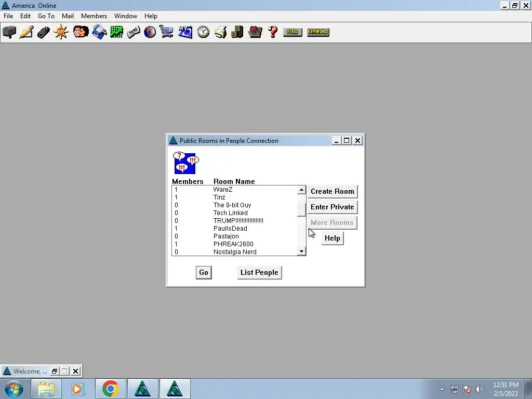The height and width of the screenshot is (399, 532).
Task: Click the second AOL taskbar icon
Action: pyautogui.click(x=175, y=389)
